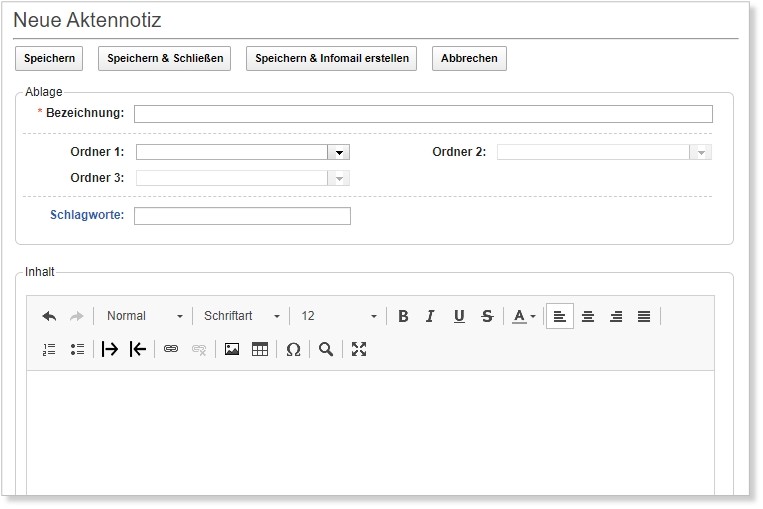The width and height of the screenshot is (763, 509).
Task: Decrease paragraph indent
Action: click(x=138, y=349)
